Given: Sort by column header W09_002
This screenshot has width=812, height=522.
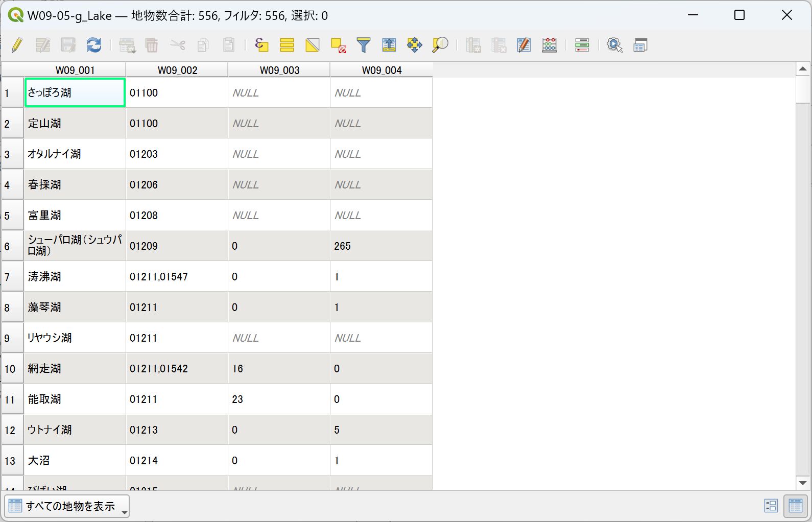Looking at the screenshot, I should click(x=177, y=70).
